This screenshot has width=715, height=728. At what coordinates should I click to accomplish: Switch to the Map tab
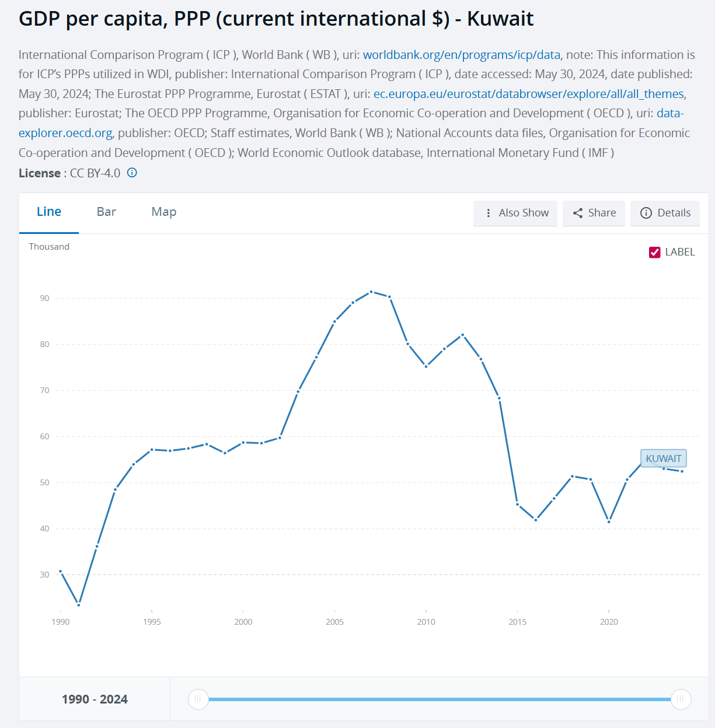point(164,212)
